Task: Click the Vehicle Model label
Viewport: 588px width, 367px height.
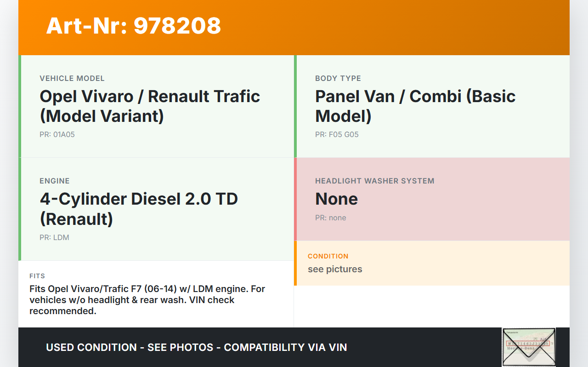Action: [72, 79]
